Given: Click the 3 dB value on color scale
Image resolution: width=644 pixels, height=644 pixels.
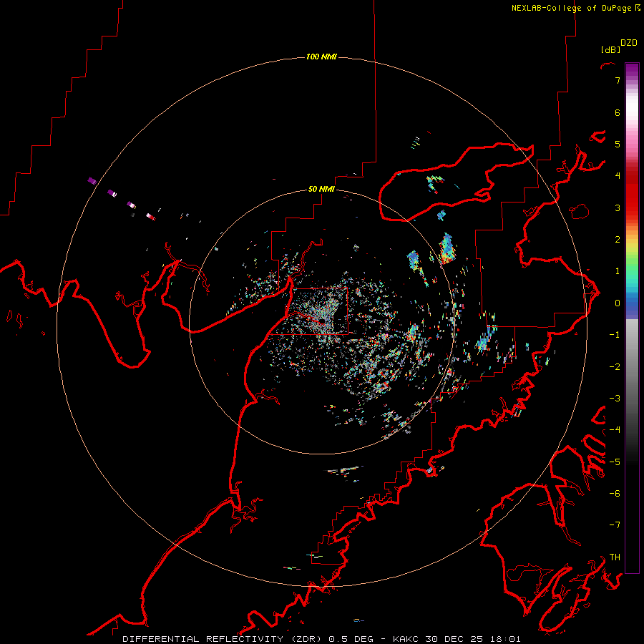Looking at the screenshot, I should [x=618, y=208].
